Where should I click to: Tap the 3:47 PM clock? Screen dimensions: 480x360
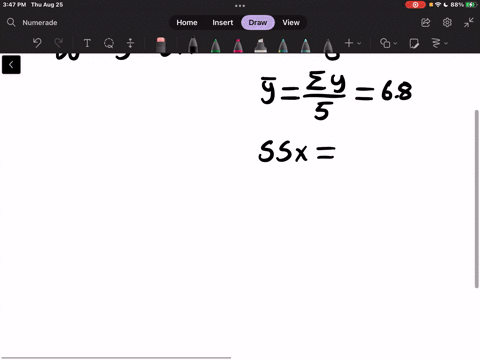pos(14,5)
